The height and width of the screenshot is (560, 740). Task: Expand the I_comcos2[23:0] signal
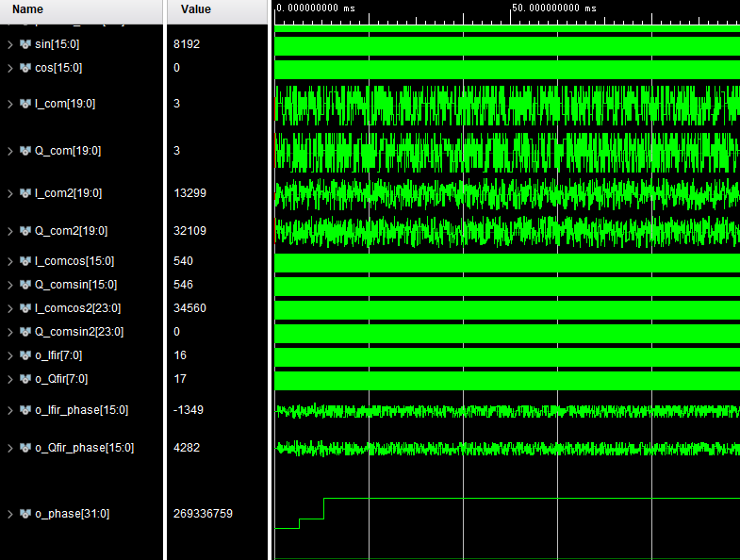10,309
